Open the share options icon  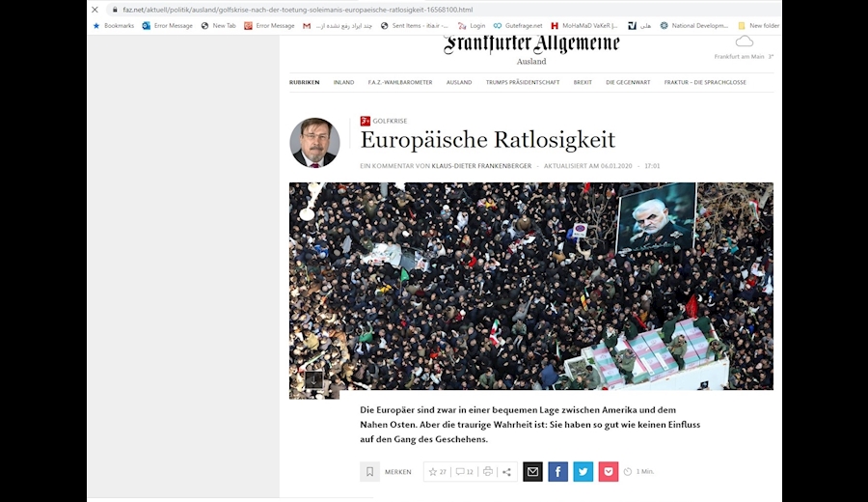506,471
